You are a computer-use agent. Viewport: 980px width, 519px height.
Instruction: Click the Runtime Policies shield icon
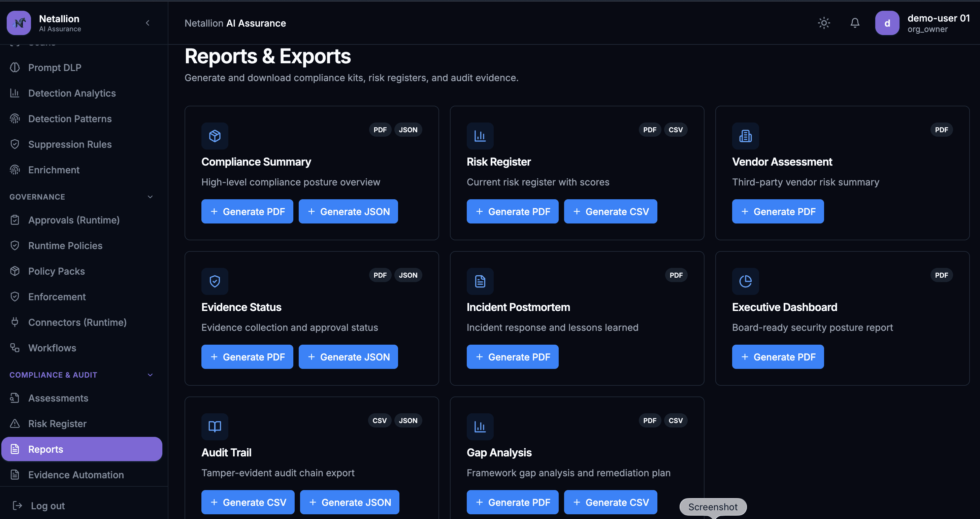click(15, 245)
